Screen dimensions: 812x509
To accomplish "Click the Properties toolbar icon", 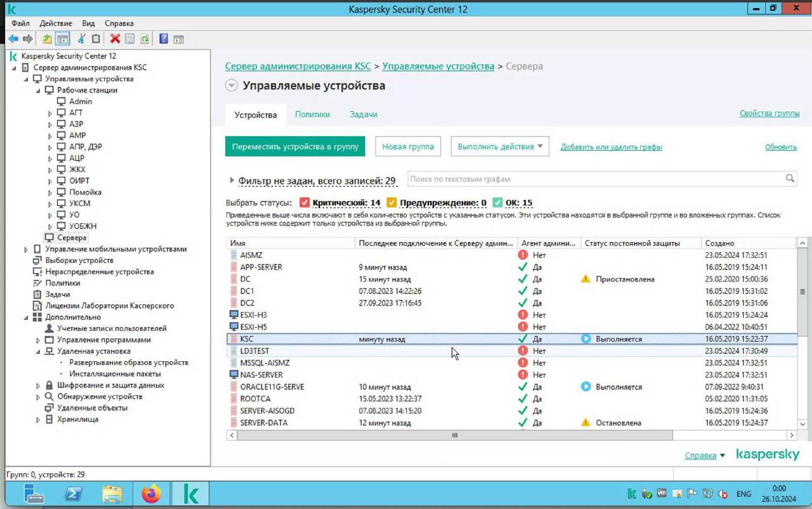I will (x=129, y=39).
